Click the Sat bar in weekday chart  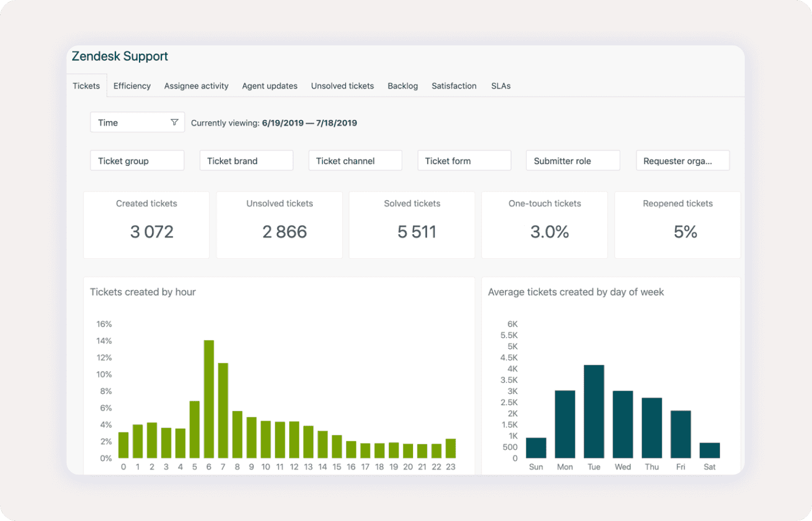(710, 450)
